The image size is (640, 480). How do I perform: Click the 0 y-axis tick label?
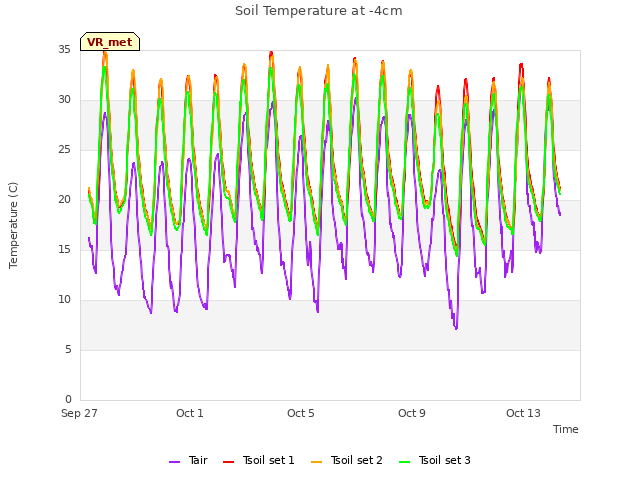click(68, 400)
